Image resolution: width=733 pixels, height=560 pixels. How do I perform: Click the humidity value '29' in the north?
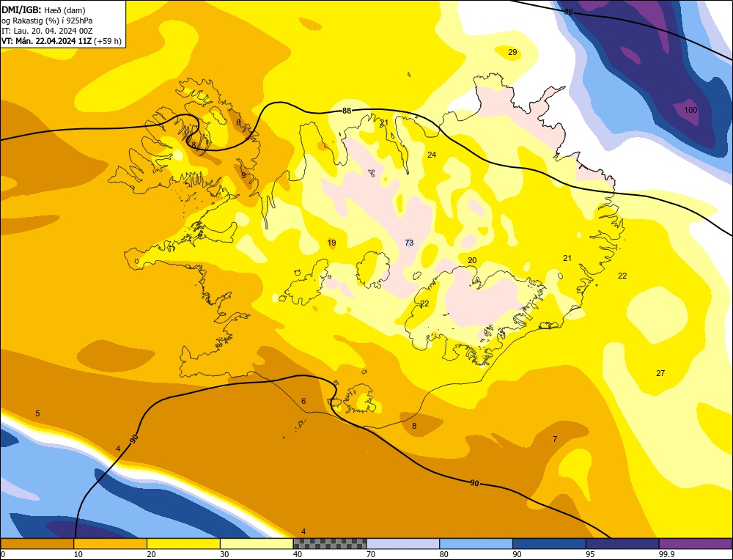pos(512,52)
